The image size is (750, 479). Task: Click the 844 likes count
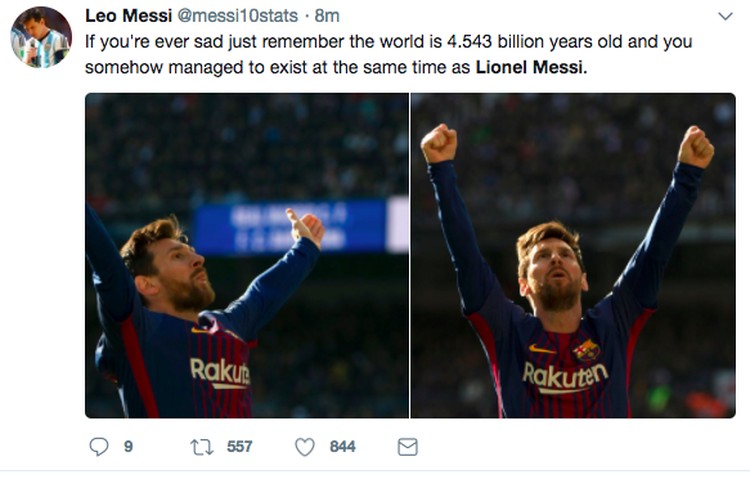[x=342, y=447]
